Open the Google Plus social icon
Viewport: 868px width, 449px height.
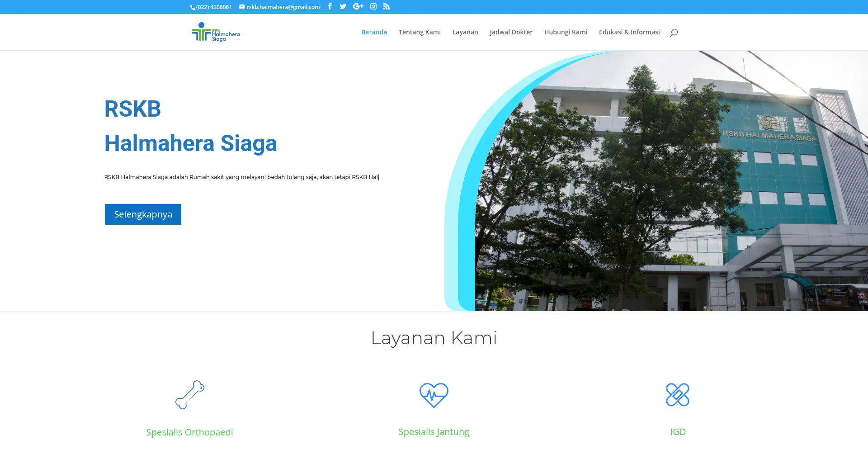point(358,6)
